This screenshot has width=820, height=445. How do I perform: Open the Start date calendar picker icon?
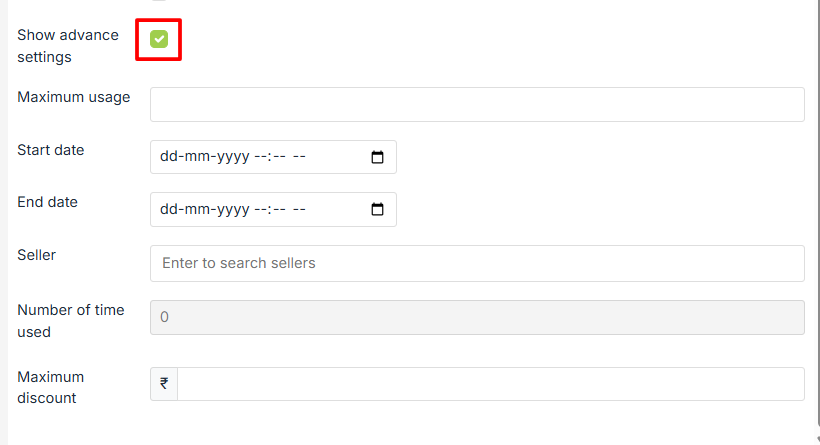[x=377, y=157]
